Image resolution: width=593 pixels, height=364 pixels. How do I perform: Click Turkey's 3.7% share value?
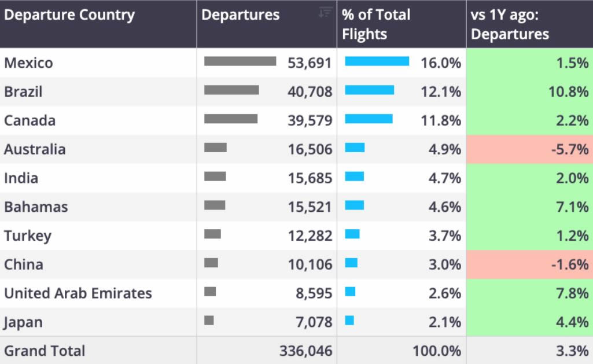pos(445,236)
